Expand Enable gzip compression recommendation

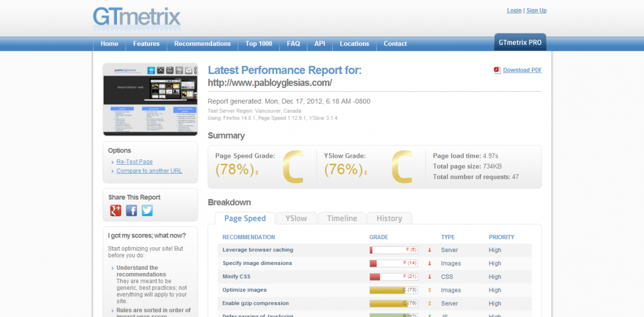tap(255, 304)
